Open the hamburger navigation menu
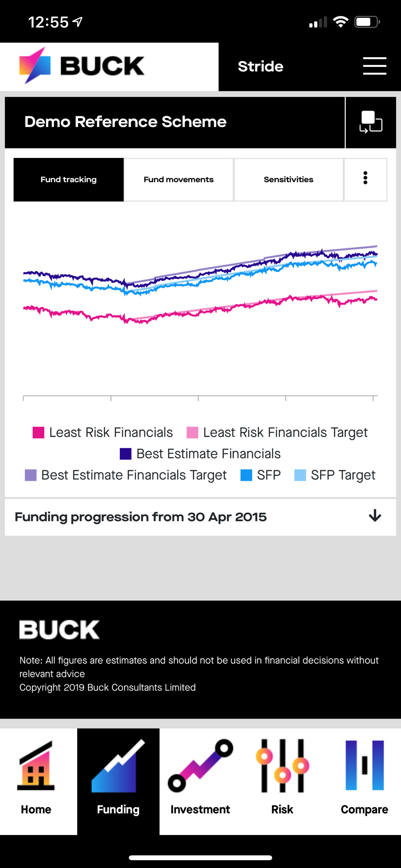Screen dimensions: 401x868 pos(375,66)
